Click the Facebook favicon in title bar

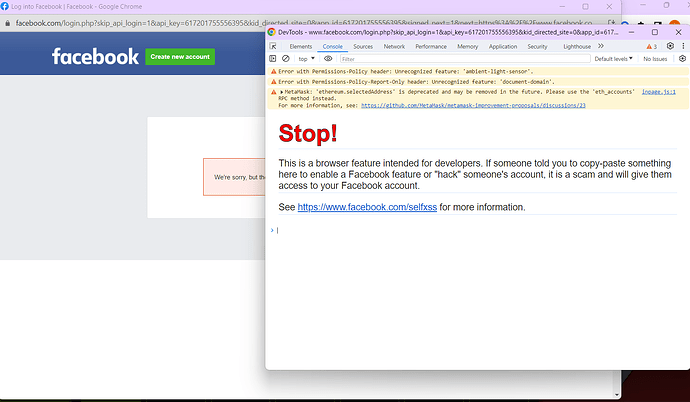tap(4, 6)
